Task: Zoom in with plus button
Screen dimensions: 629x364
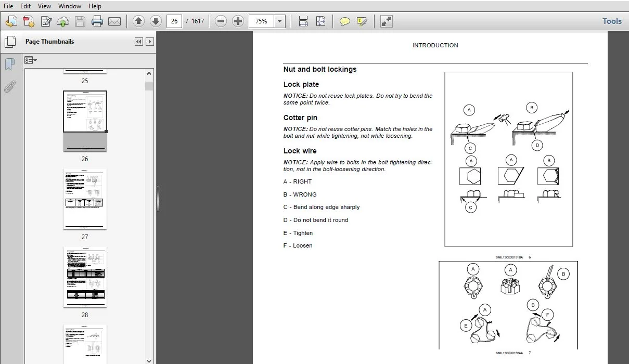Action: [x=238, y=21]
